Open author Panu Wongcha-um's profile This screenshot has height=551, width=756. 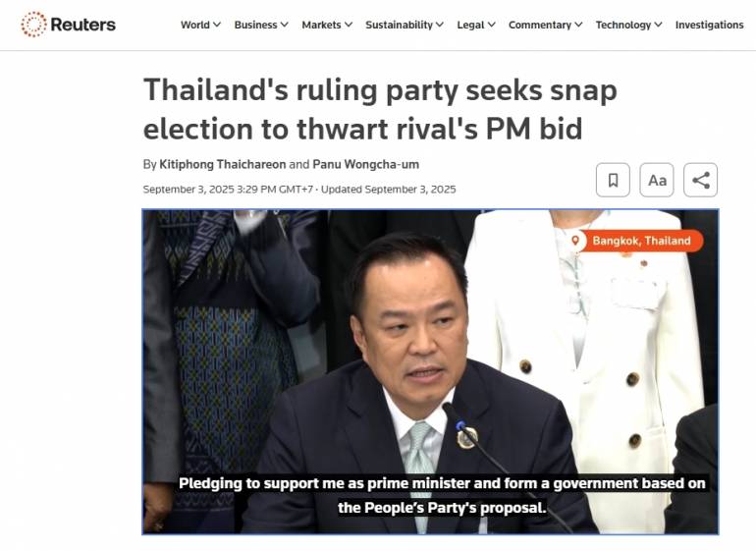click(x=366, y=165)
